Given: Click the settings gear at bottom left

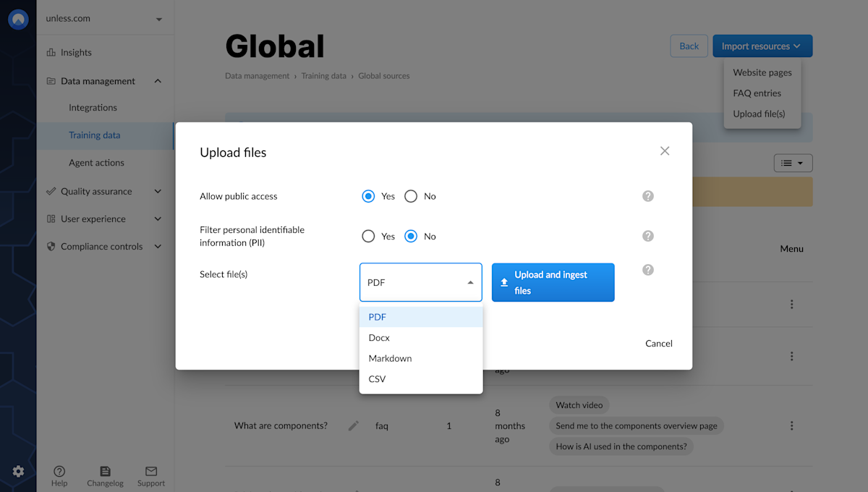Looking at the screenshot, I should [18, 470].
